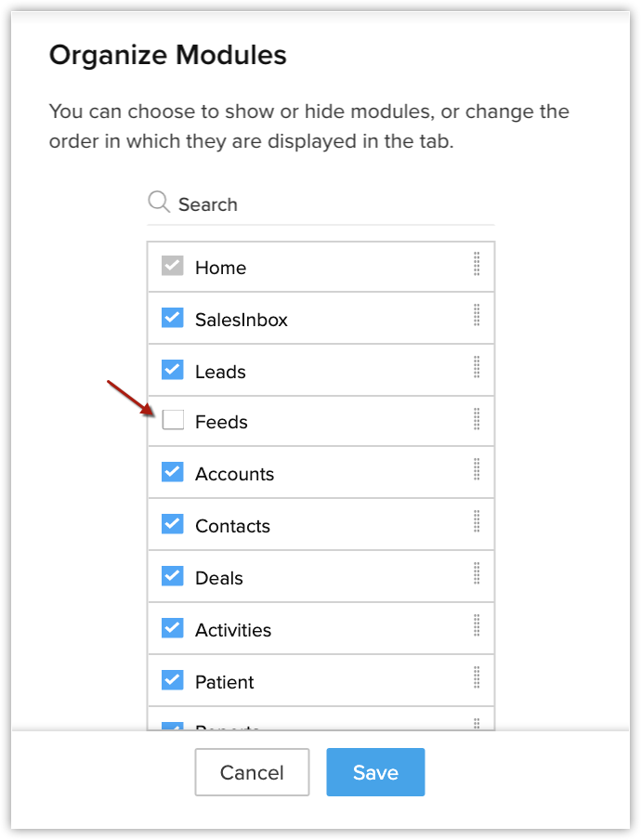Hide the Leads module checkbox
The width and height of the screenshot is (641, 840).
(x=173, y=370)
